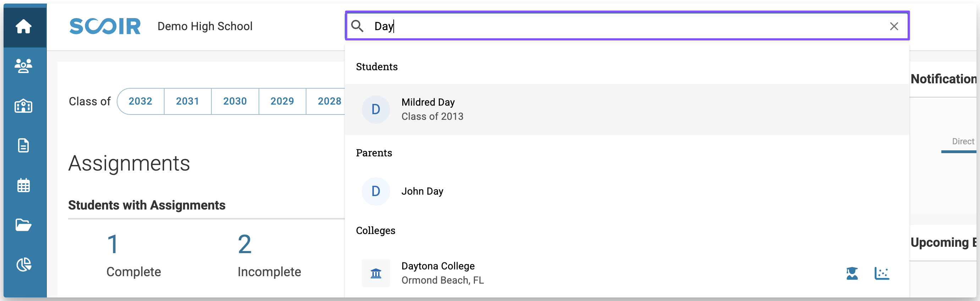Click the Daytona College graduate students icon

point(852,273)
